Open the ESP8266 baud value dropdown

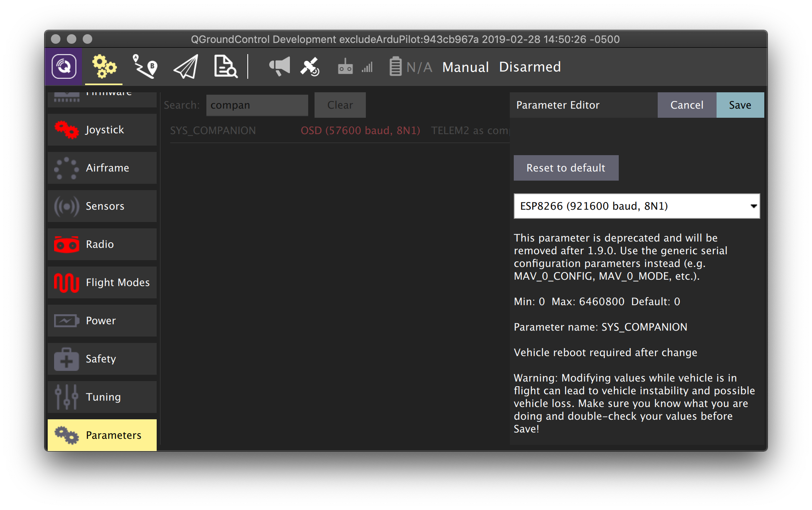(636, 206)
